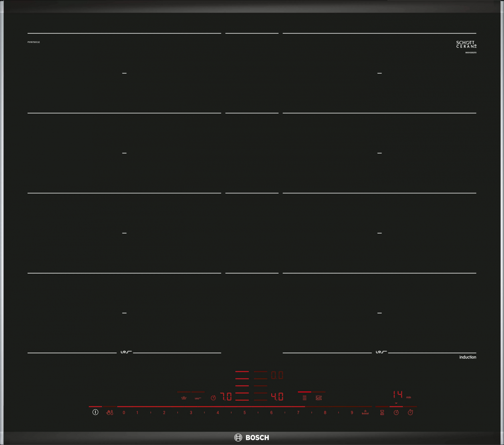The height and width of the screenshot is (445, 504).
Task: Enable the FlexInduction combined zone icon
Action: 304,398
